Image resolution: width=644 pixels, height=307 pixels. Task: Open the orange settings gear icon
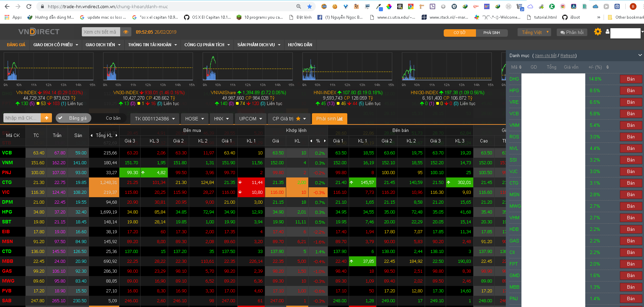click(x=598, y=32)
